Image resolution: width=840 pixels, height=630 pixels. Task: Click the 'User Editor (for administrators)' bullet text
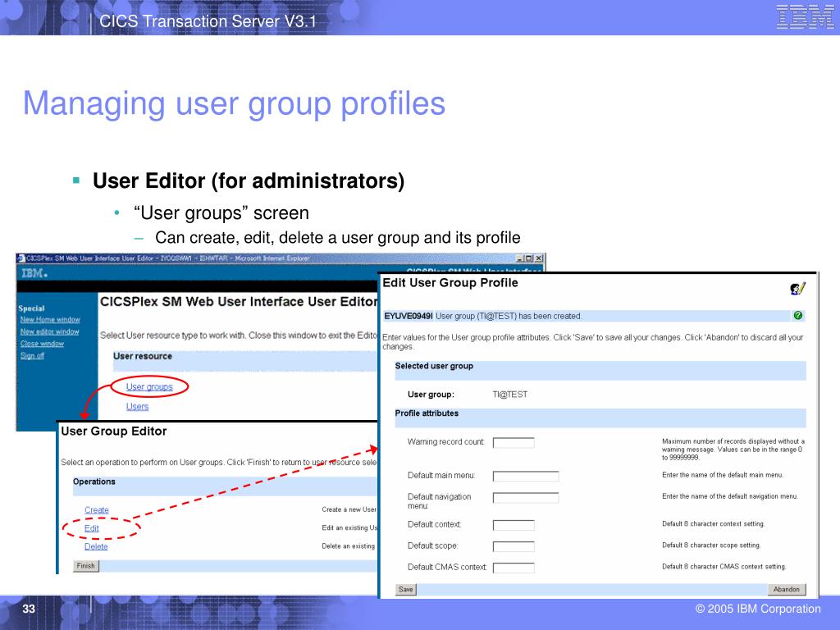(x=249, y=181)
